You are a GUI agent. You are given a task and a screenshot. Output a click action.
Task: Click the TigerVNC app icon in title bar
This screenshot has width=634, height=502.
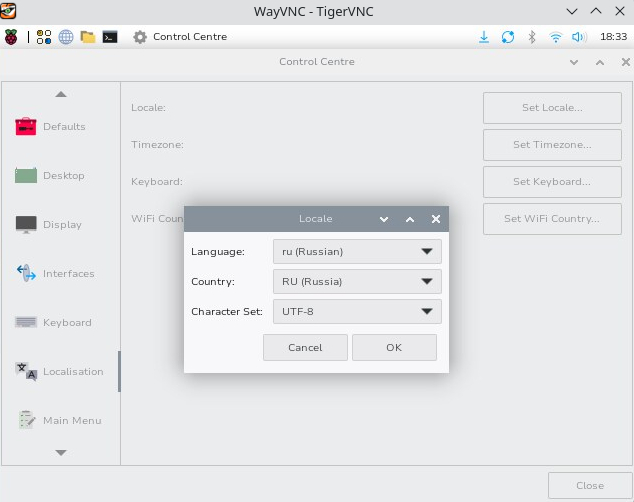(8, 11)
